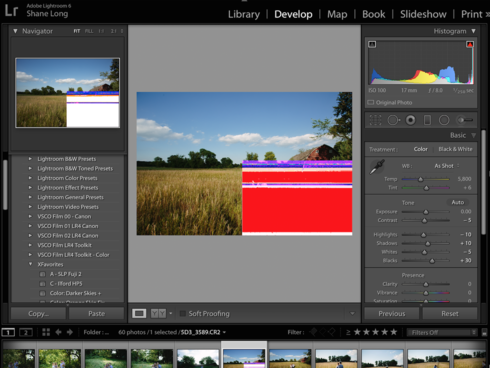Open the Book module

(374, 14)
